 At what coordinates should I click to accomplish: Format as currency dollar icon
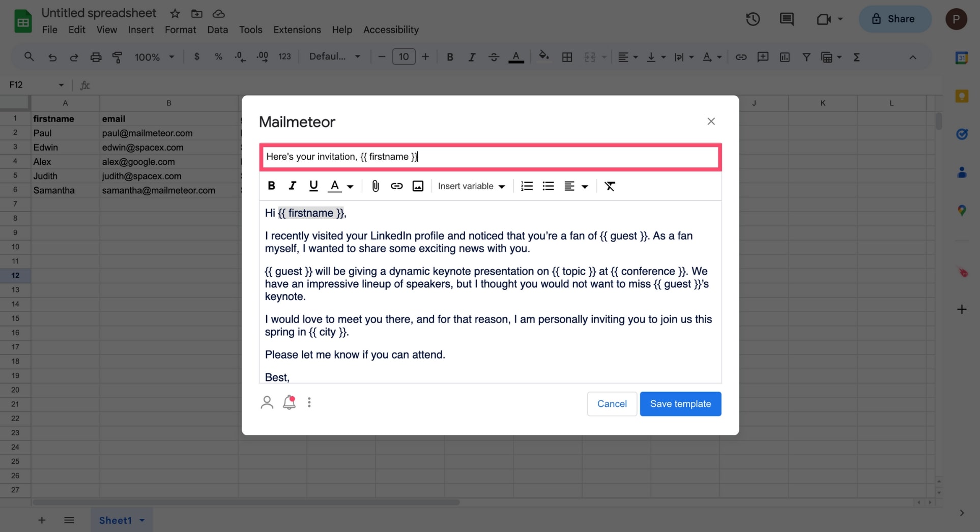[197, 57]
